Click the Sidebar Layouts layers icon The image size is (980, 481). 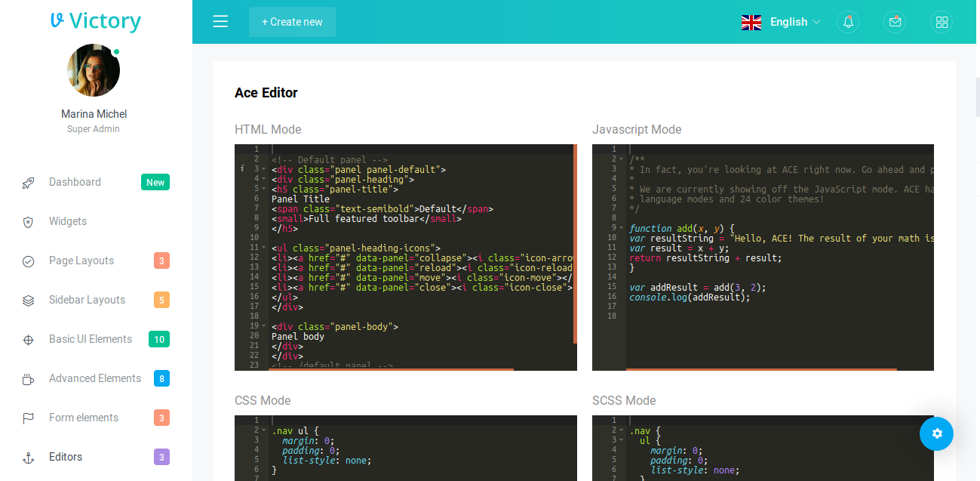[29, 300]
